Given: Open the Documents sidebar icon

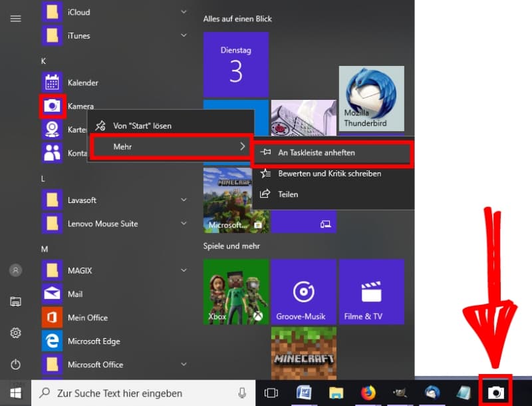Looking at the screenshot, I should click(15, 302).
